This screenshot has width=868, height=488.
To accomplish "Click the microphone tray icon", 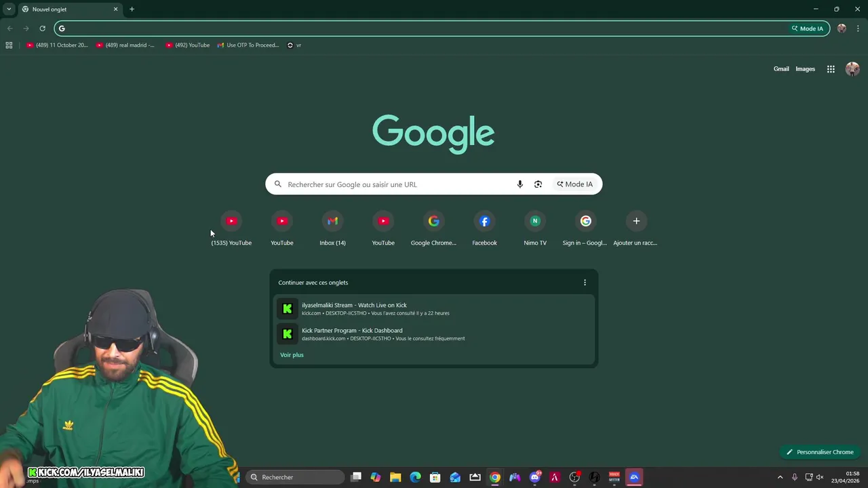I will [795, 477].
